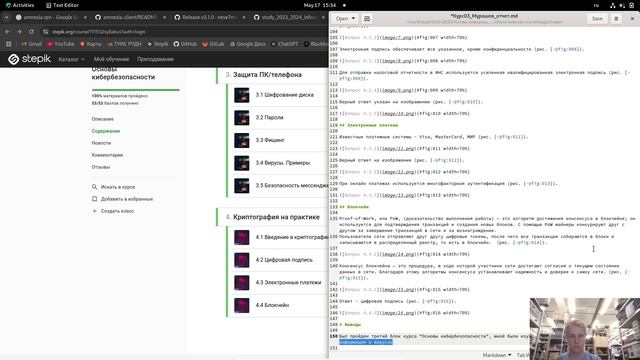640x360 pixels.
Task: Open Отзывы in course sidebar
Action: click(x=101, y=167)
